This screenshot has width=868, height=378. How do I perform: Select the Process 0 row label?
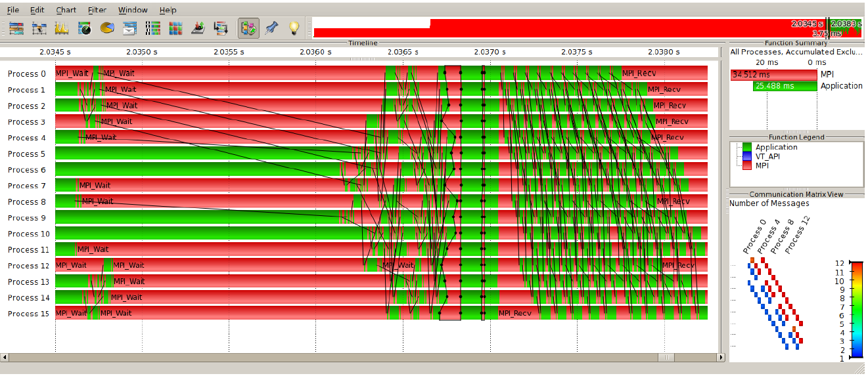[x=27, y=74]
